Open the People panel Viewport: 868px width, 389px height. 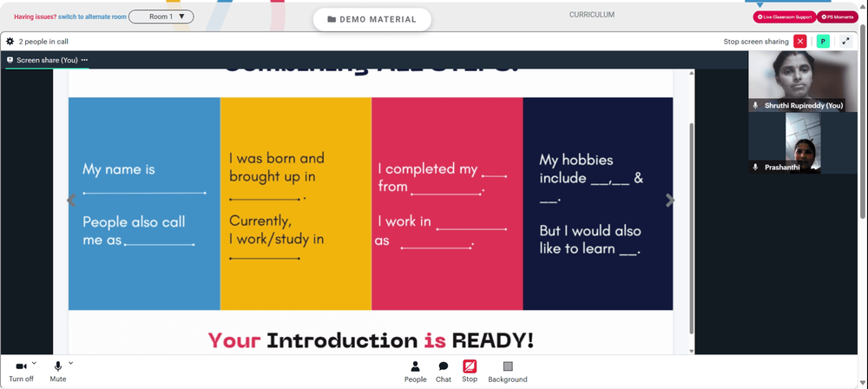pyautogui.click(x=415, y=372)
